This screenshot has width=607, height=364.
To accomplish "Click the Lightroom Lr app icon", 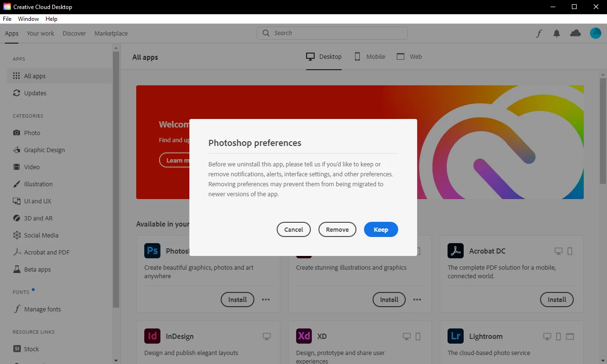I will (x=456, y=336).
